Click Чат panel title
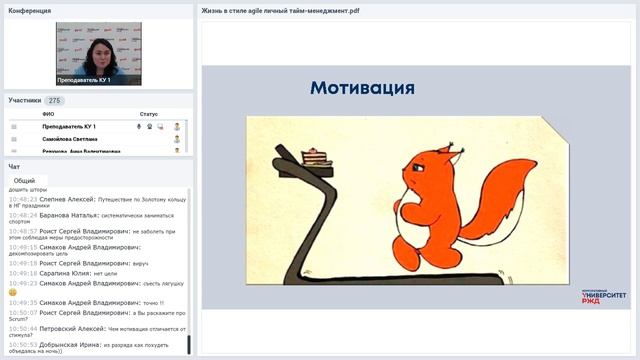Screen dimensions: 640x360 (14, 167)
